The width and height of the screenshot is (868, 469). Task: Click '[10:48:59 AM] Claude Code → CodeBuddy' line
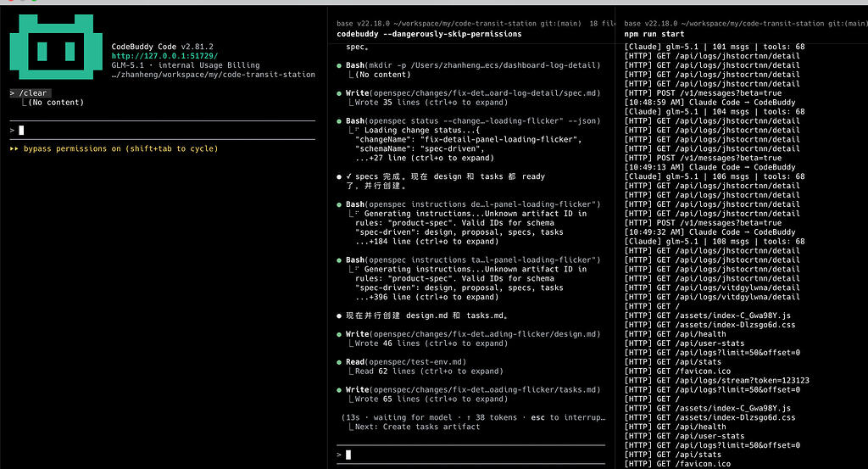coord(709,103)
